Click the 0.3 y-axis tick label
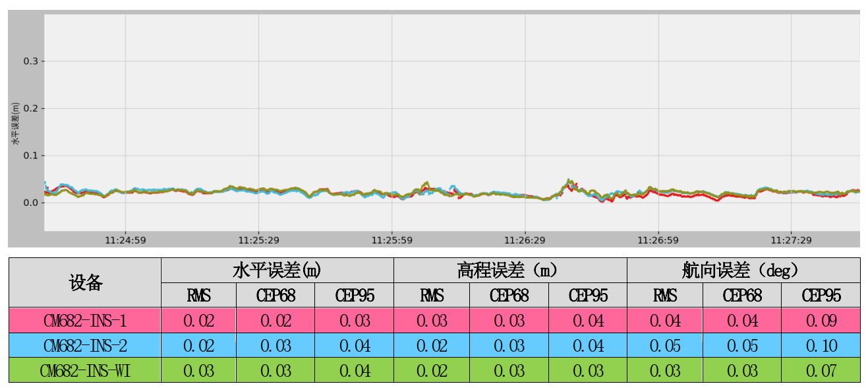The image size is (868, 388). click(x=31, y=61)
